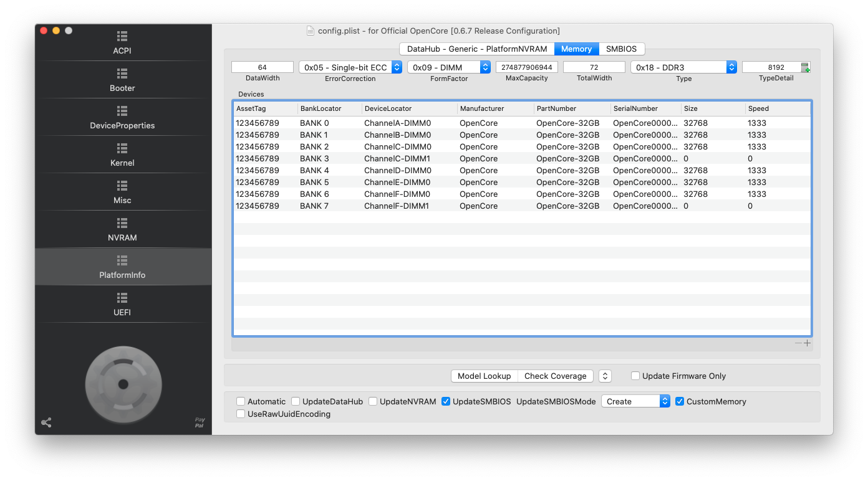Viewport: 868px width, 481px height.
Task: Click the BankLocator column header
Action: (330, 108)
